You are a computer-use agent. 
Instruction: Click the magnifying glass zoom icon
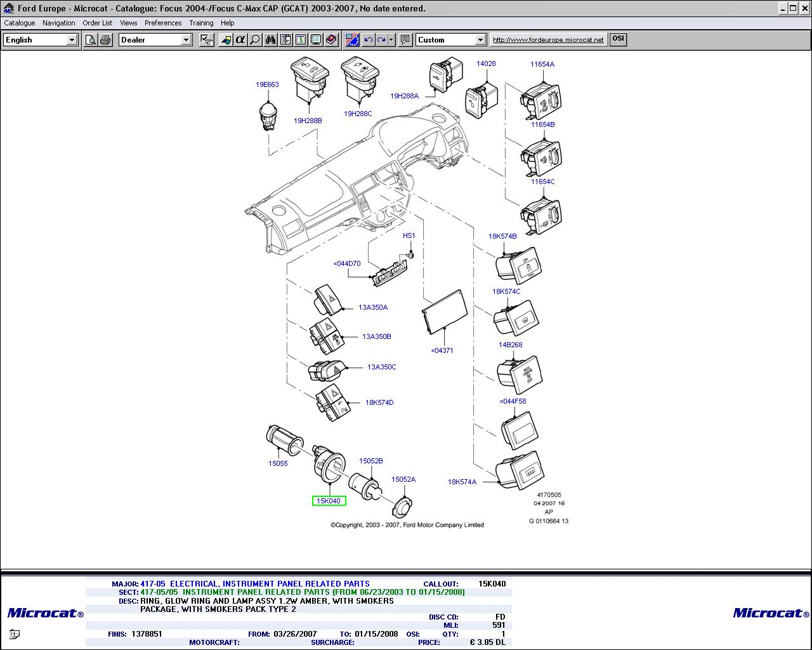pos(255,40)
